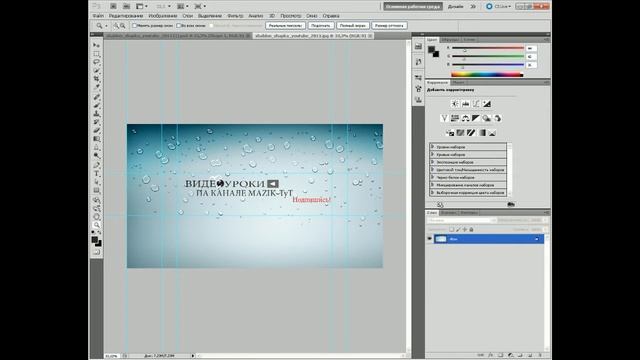Open the 'Файл' menu

click(98, 16)
